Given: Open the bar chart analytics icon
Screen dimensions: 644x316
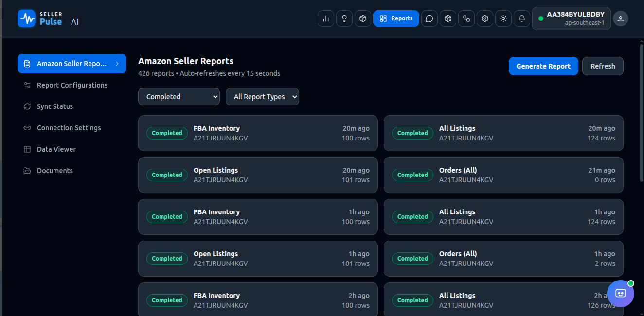Looking at the screenshot, I should point(326,18).
